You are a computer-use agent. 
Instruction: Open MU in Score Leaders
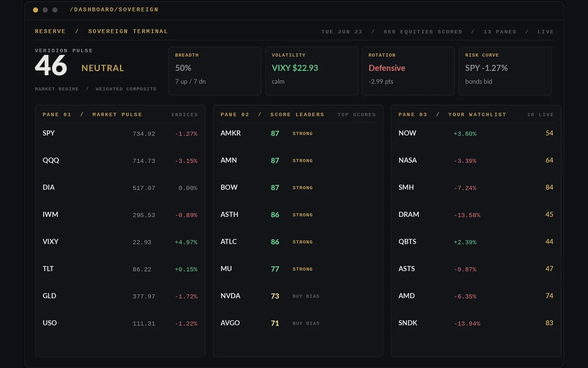coord(298,269)
